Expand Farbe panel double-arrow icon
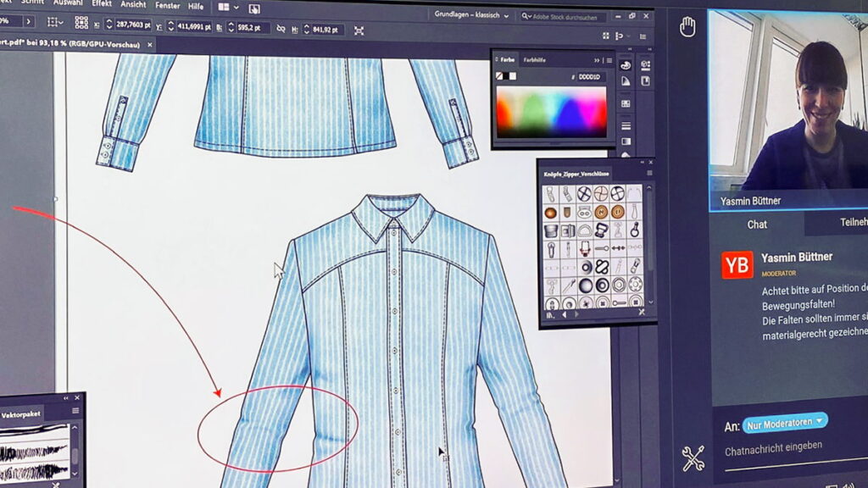 pyautogui.click(x=597, y=60)
